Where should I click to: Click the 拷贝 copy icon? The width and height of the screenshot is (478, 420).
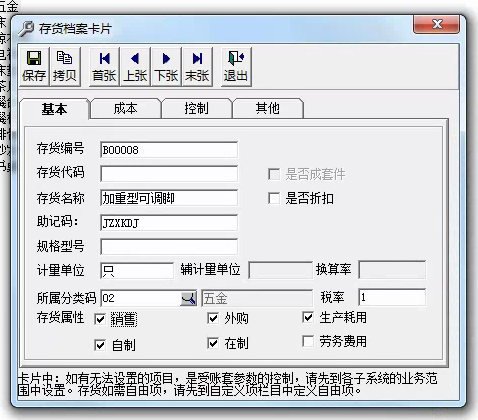click(x=65, y=67)
